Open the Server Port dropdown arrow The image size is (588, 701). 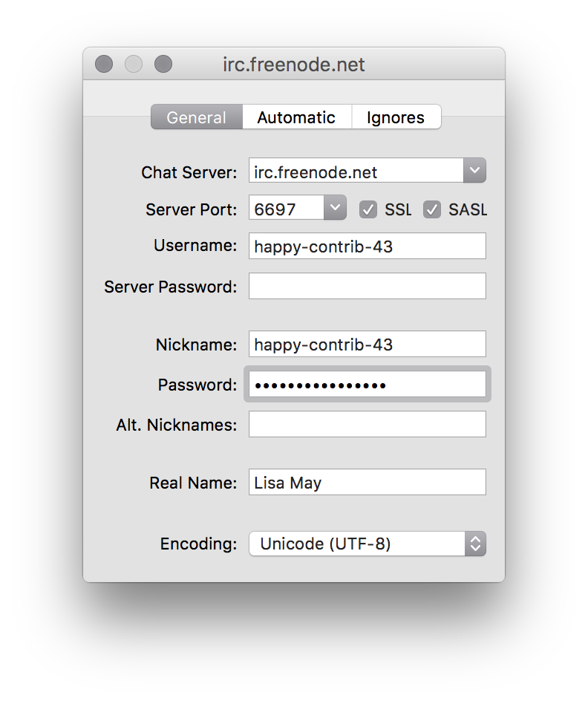(335, 208)
